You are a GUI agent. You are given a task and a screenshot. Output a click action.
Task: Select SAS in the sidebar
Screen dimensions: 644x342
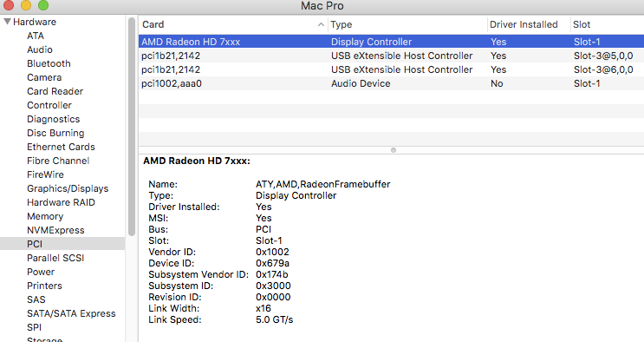click(36, 299)
